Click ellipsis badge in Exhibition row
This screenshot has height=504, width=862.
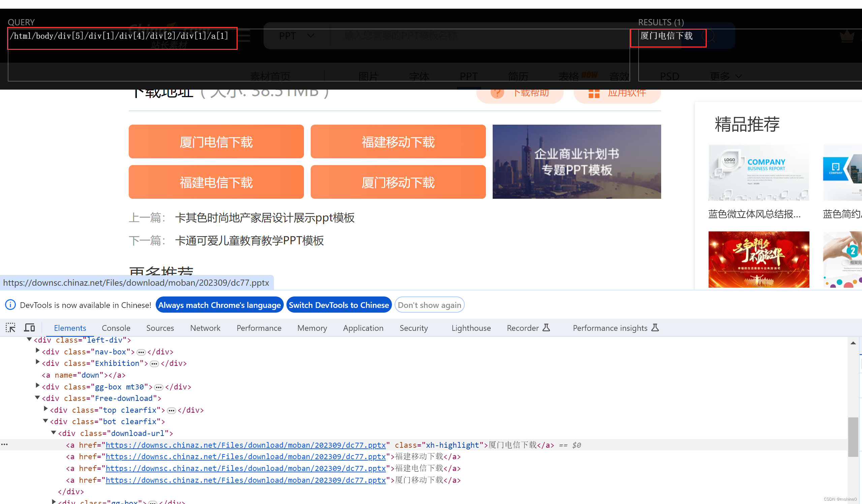tap(155, 364)
